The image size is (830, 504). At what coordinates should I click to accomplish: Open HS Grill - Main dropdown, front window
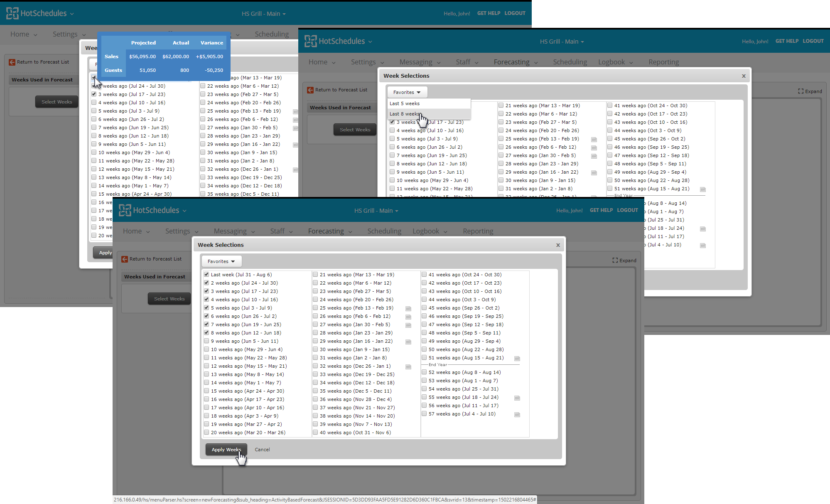376,211
